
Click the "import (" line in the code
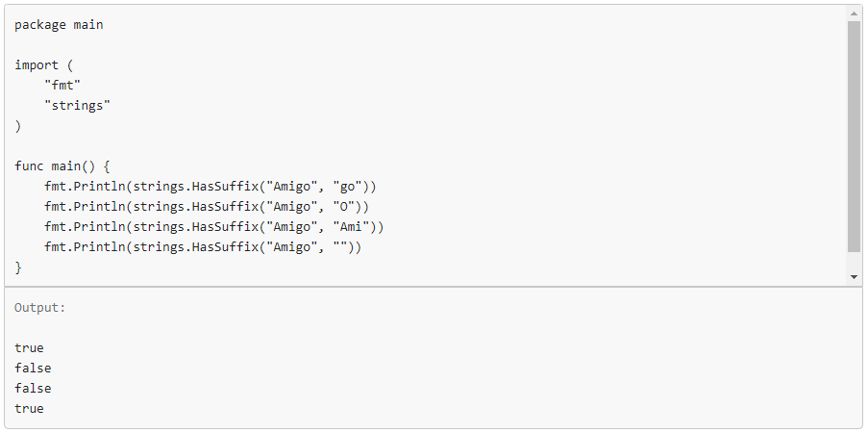point(44,65)
